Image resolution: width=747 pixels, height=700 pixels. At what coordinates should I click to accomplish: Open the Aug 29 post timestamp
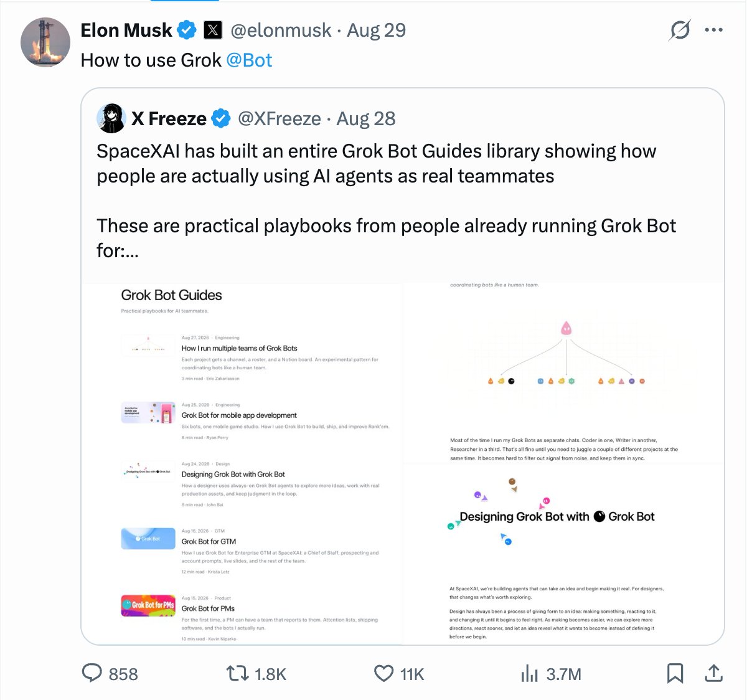376,30
